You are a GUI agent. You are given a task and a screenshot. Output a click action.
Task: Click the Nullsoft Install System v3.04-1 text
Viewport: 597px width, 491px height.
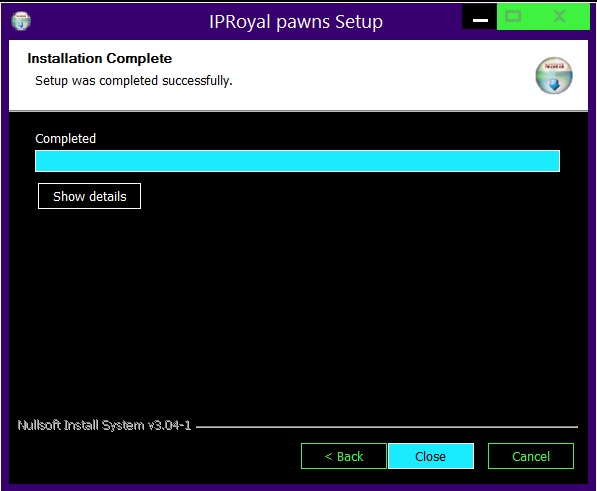104,425
